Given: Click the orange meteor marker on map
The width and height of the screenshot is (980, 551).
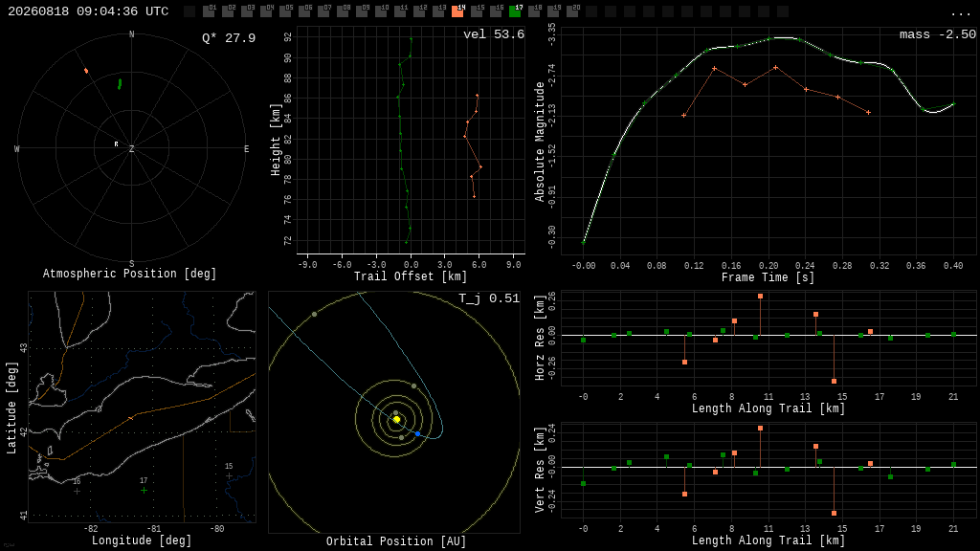Looking at the screenshot, I should click(130, 418).
